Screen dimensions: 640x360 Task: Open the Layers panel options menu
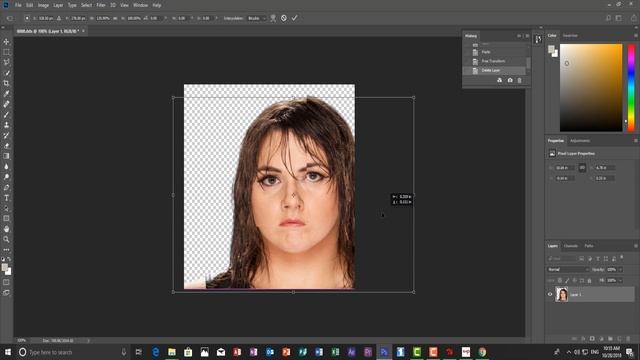click(636, 246)
